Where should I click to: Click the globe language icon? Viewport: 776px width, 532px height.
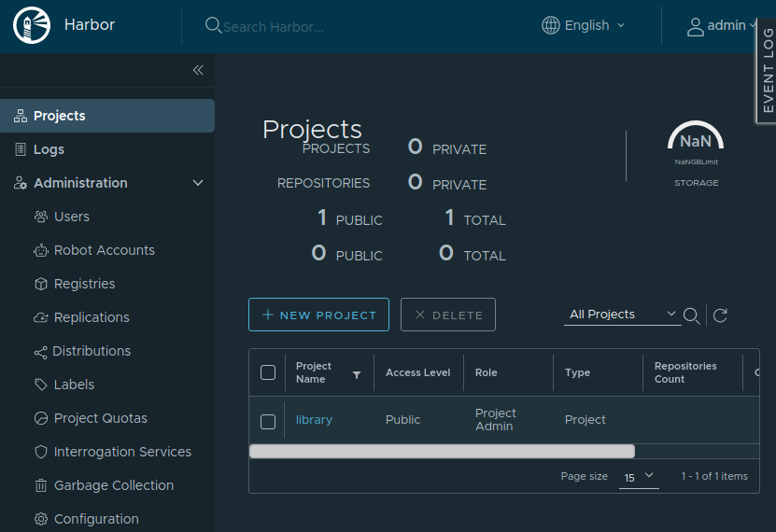point(550,25)
